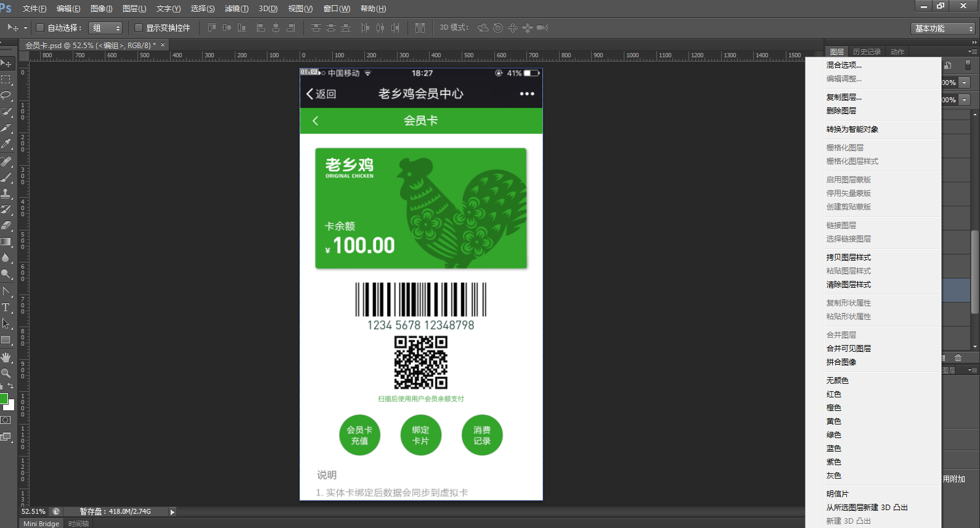This screenshot has height=528, width=980.
Task: Click the 52.51% zoom level field
Action: click(33, 511)
